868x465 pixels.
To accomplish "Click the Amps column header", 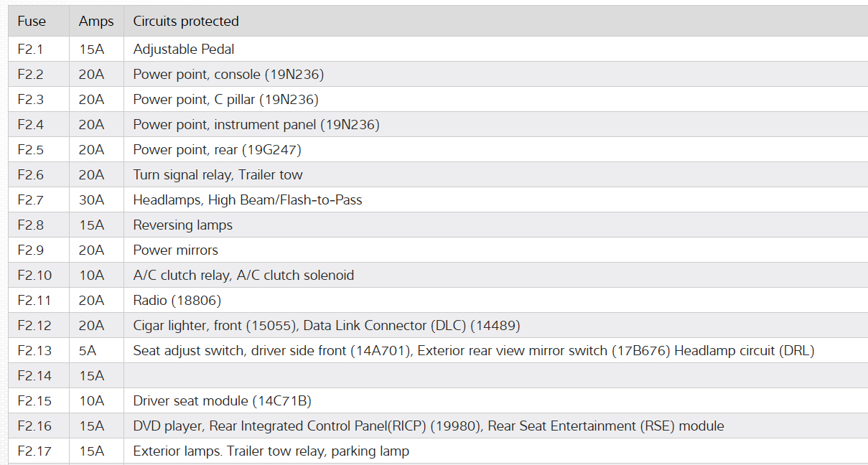I will pos(96,22).
